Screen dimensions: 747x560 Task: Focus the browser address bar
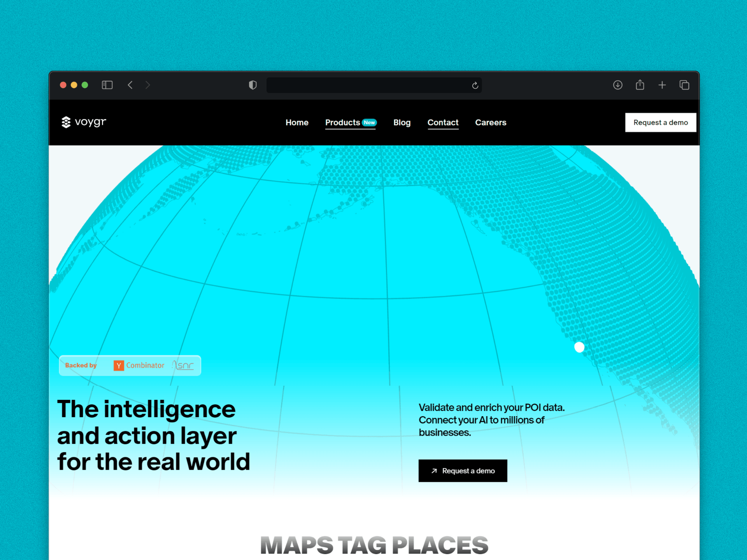pyautogui.click(x=374, y=85)
